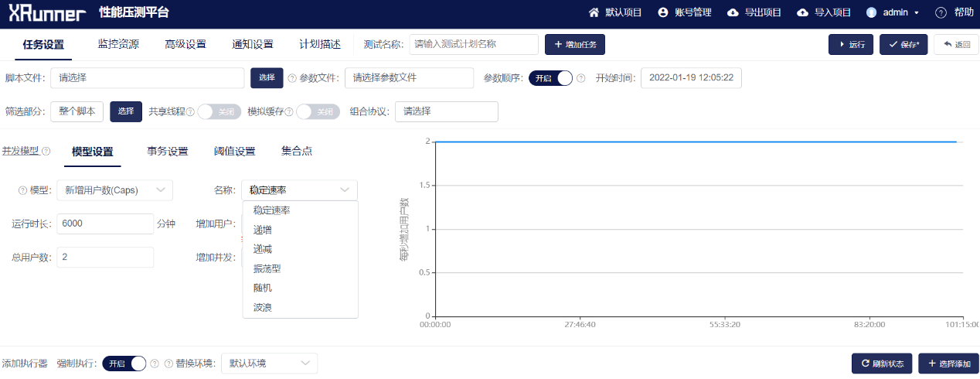Click the 帮助 question mark icon
980x379 pixels.
click(941, 12)
